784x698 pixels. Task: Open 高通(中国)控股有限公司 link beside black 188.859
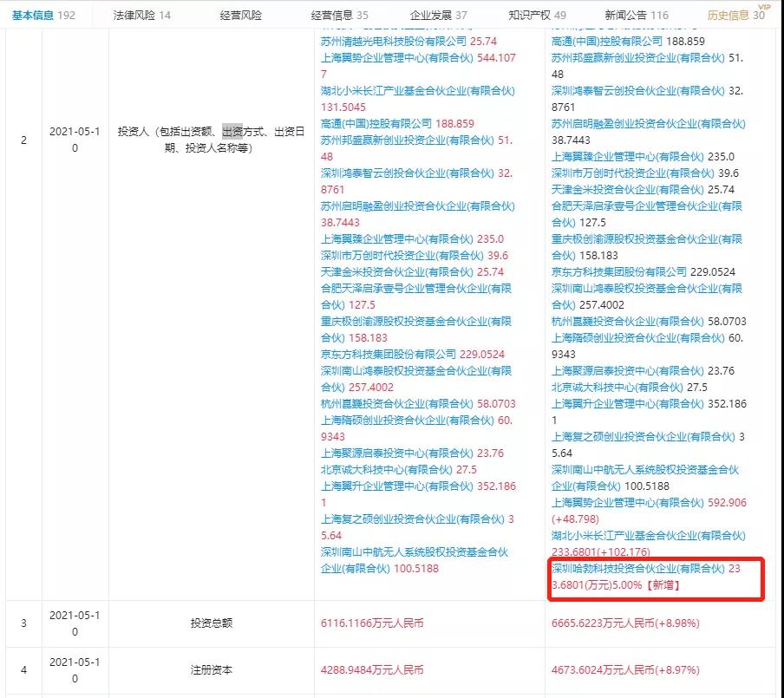(x=607, y=41)
